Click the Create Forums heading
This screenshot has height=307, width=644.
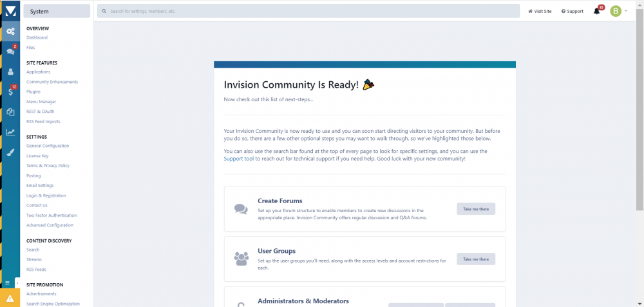[x=280, y=201]
